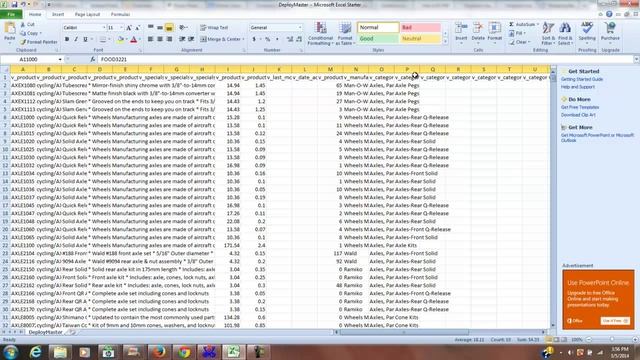Click the Delete cells icon
This screenshot has width=640, height=360.
(x=478, y=28)
